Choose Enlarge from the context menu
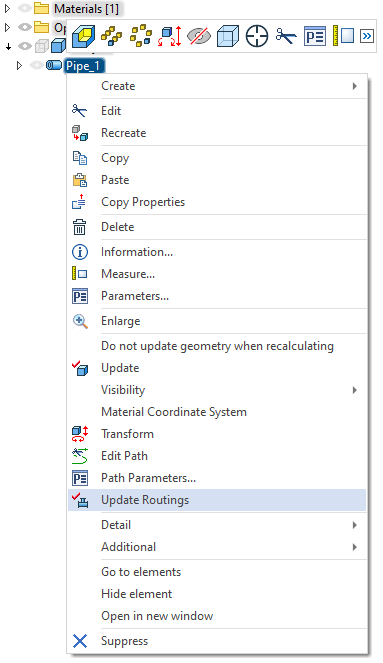Image resolution: width=383 pixels, height=663 pixels. (x=217, y=321)
